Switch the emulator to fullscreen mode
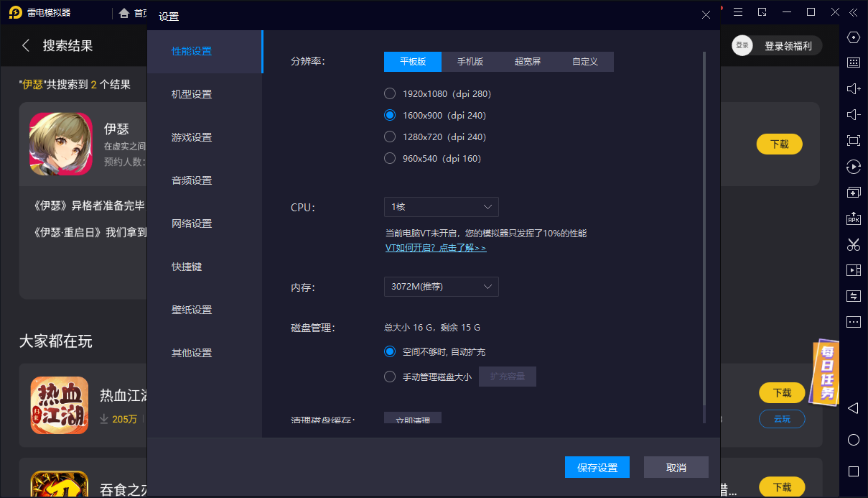Screen dimensions: 868x498 point(853,141)
